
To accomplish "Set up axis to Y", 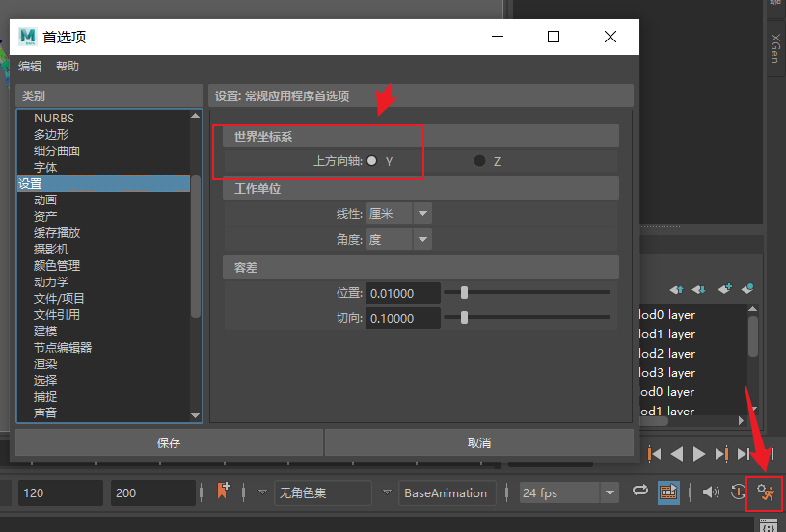I will pos(372,161).
